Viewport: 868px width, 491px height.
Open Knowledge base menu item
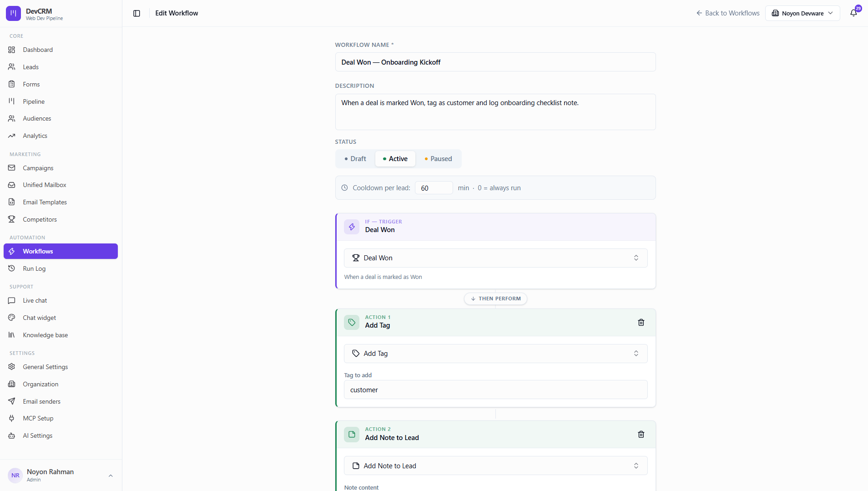(61, 335)
